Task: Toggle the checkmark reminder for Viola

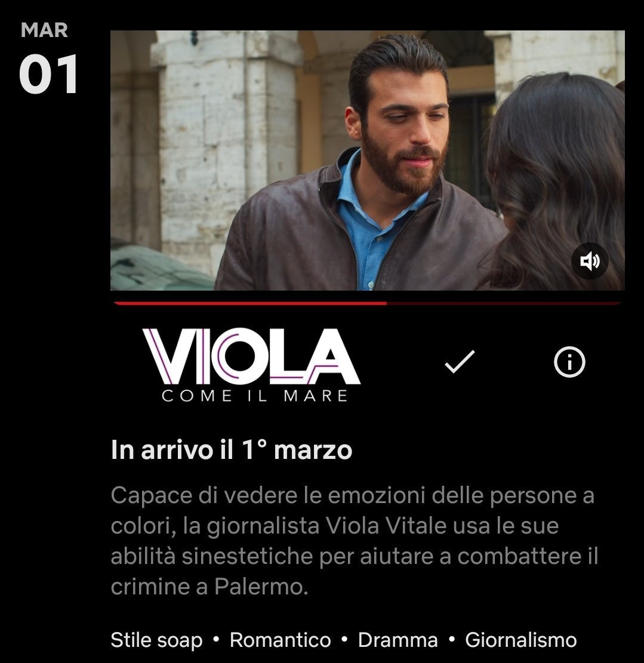Action: 460,362
